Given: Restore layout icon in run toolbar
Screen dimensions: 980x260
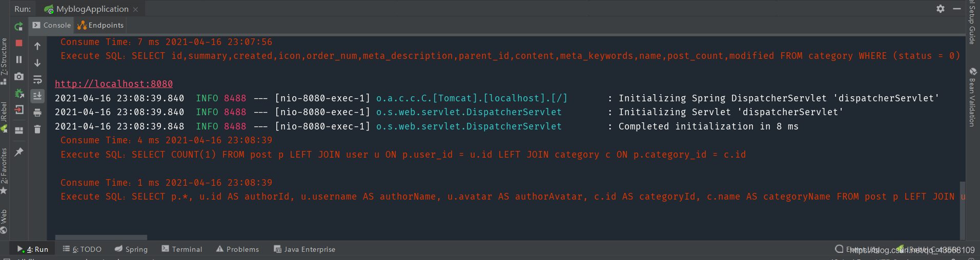Looking at the screenshot, I should (x=19, y=131).
